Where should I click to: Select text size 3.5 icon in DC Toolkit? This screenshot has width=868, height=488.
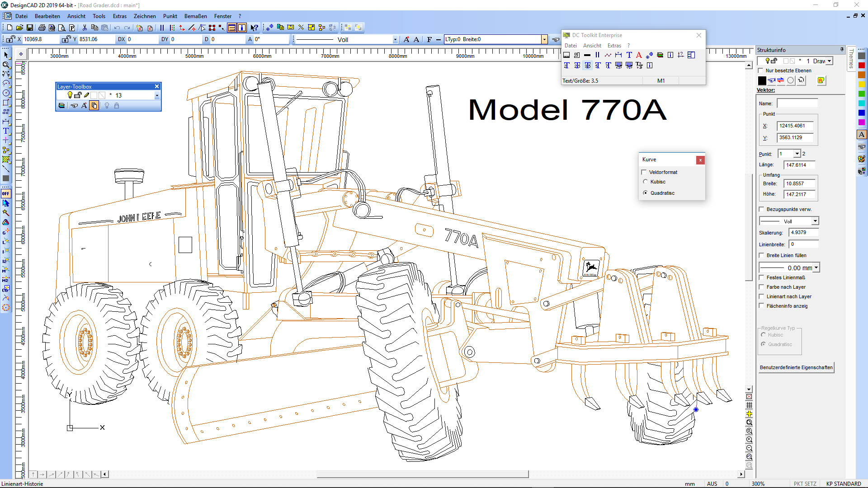[x=587, y=66]
